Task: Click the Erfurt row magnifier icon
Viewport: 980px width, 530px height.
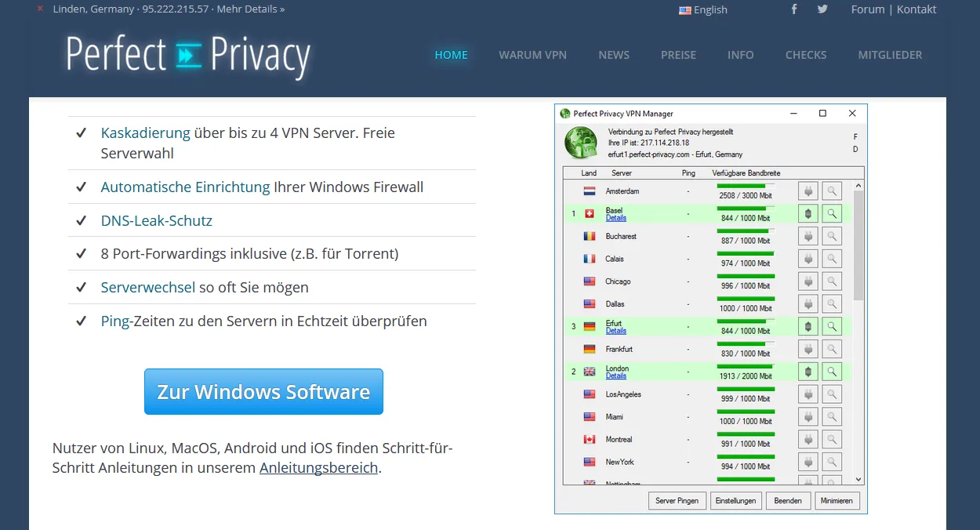Action: (x=832, y=326)
